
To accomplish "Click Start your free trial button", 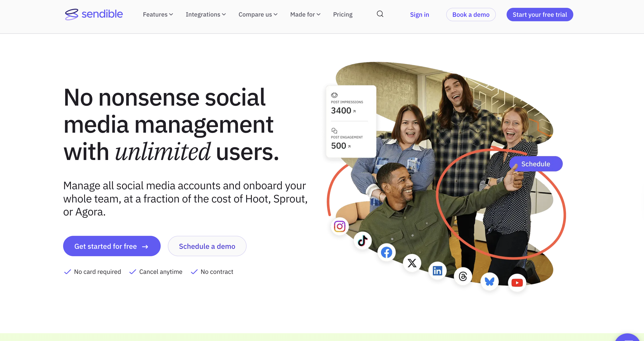I will [540, 15].
